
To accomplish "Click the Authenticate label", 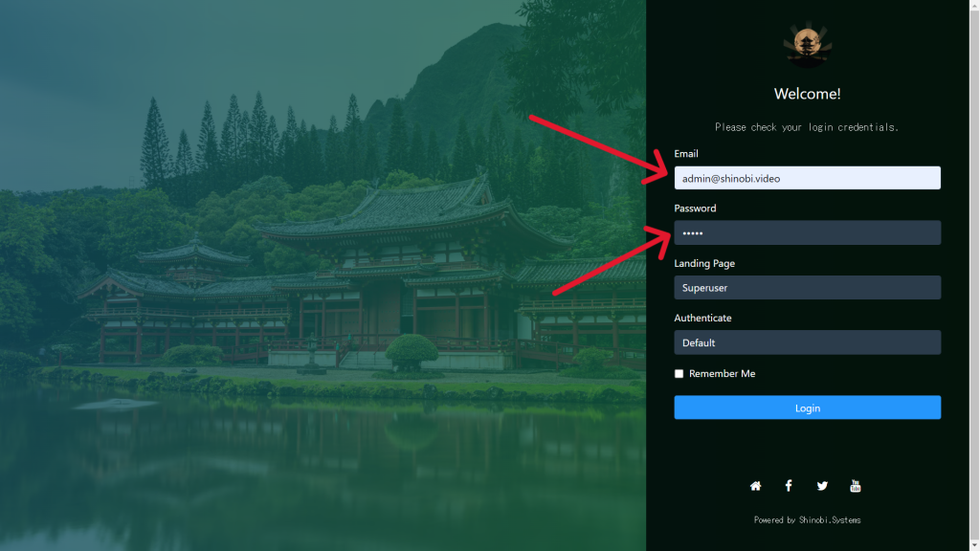I will [x=702, y=318].
